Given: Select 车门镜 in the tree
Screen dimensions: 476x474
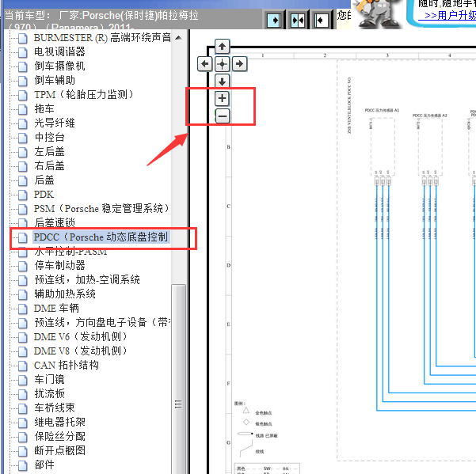Looking at the screenshot, I should coord(49,379).
